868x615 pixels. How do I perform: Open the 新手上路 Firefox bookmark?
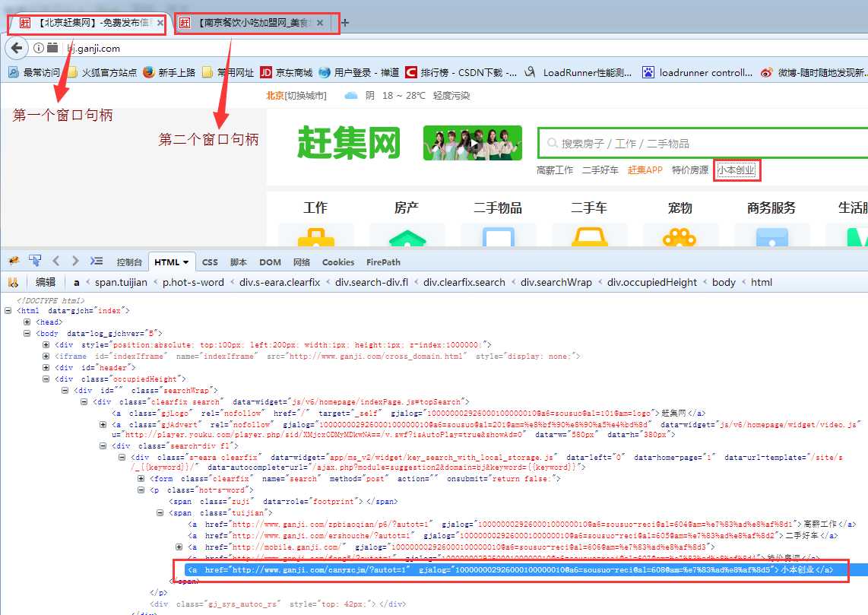169,72
